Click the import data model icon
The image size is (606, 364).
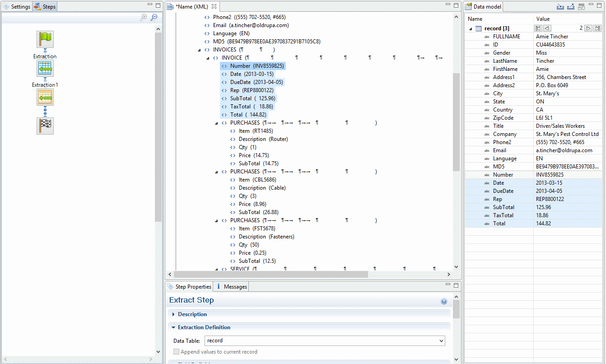[560, 7]
